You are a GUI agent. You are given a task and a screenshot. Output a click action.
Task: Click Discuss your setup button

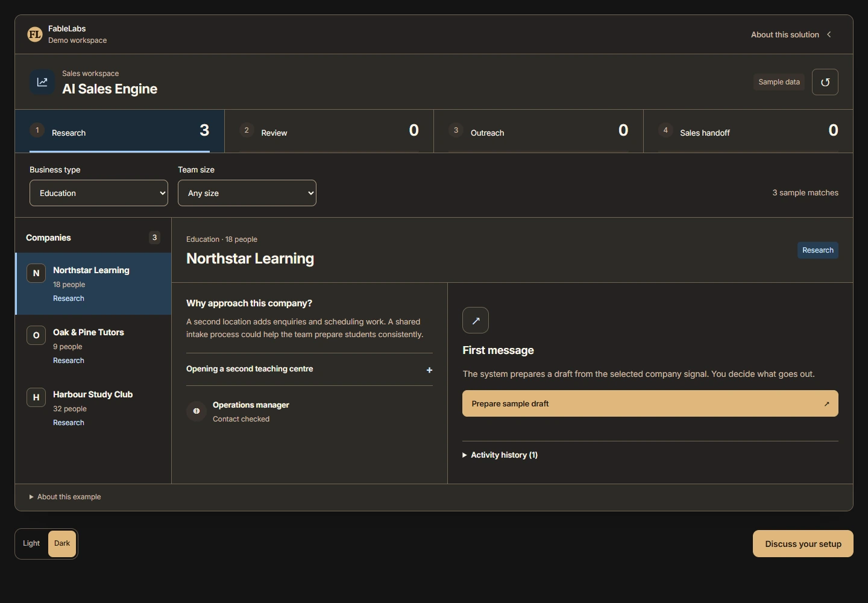(803, 544)
